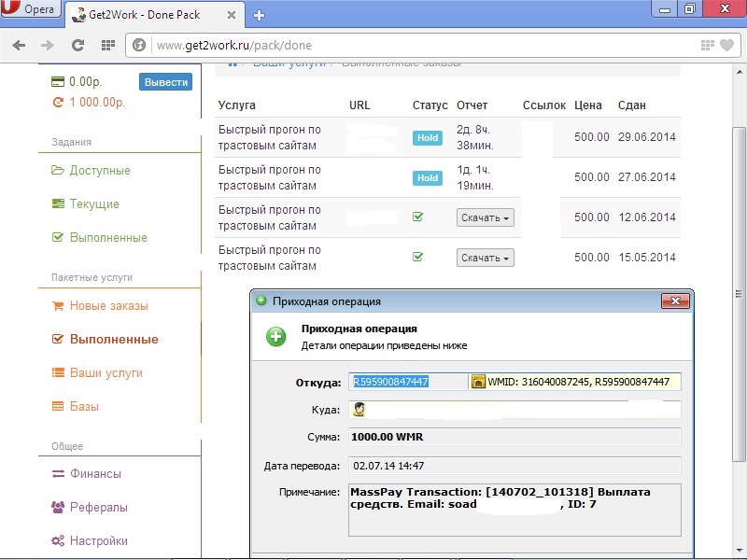747x560 pixels.
Task: Open Выполненные under Задания section
Action: [x=108, y=238]
